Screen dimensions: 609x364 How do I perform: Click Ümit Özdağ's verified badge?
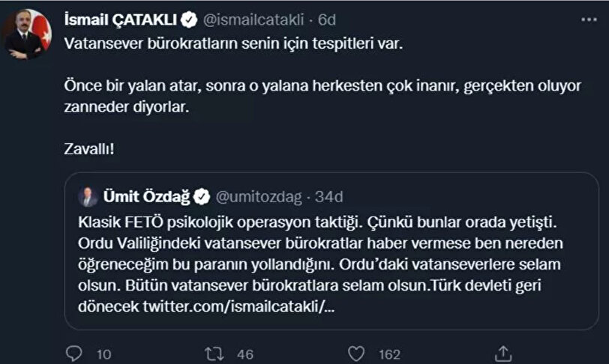(202, 197)
